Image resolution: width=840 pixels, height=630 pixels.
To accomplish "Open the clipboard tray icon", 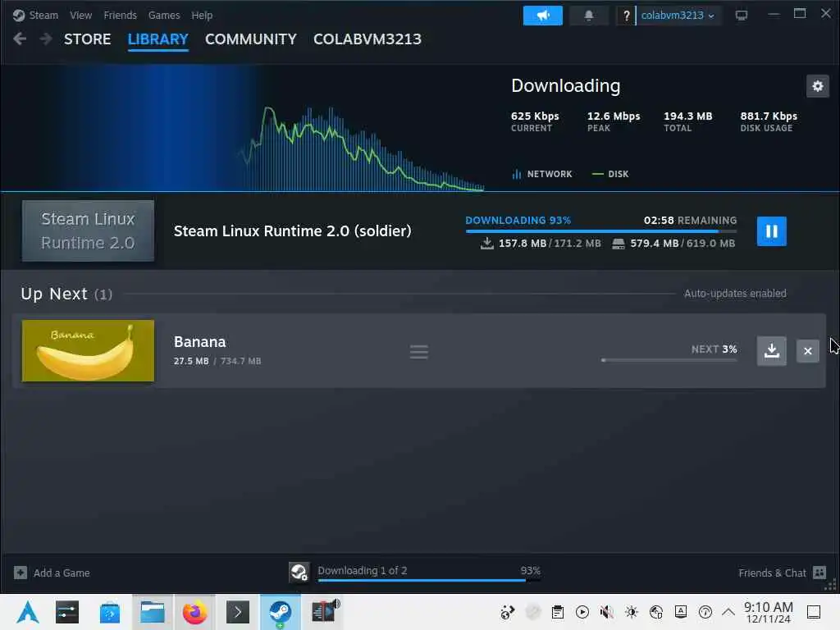I will coord(558,612).
